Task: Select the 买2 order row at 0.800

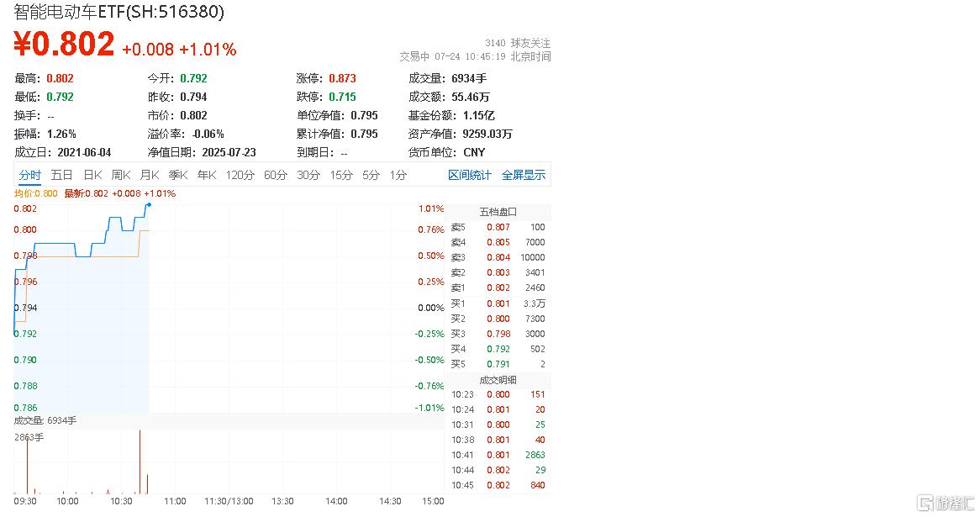Action: [498, 319]
